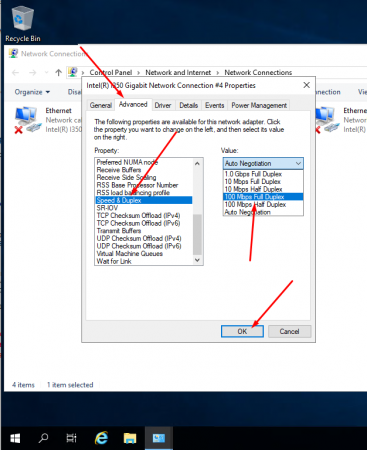Viewport: 367px width, 450px height.
Task: Select Speed & Duplex property
Action: tap(144, 200)
